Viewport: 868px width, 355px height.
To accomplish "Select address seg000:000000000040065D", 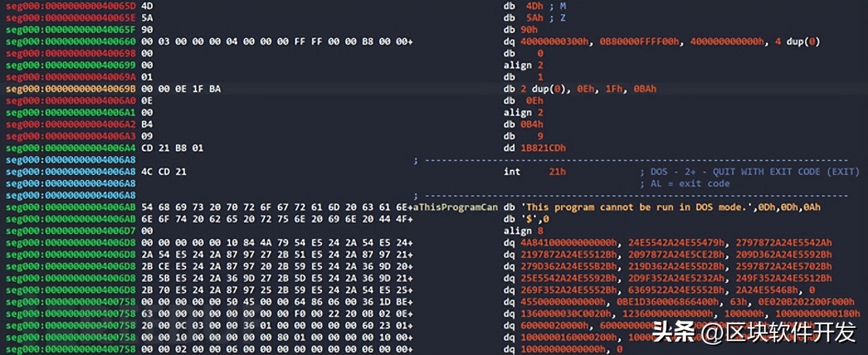I will coord(70,6).
